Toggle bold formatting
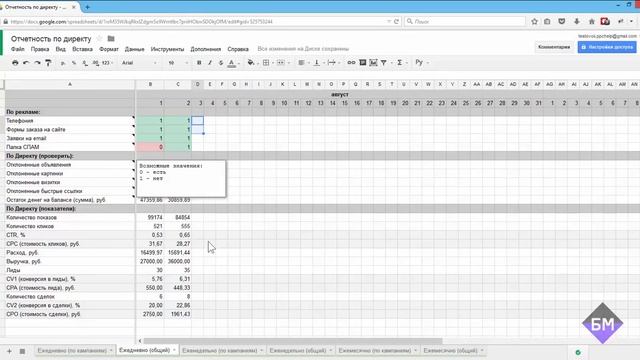Image resolution: width=640 pixels, height=360 pixels. point(199,63)
